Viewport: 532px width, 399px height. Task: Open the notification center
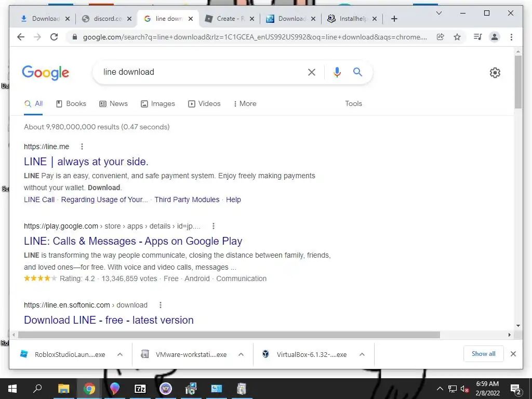[x=515, y=389]
